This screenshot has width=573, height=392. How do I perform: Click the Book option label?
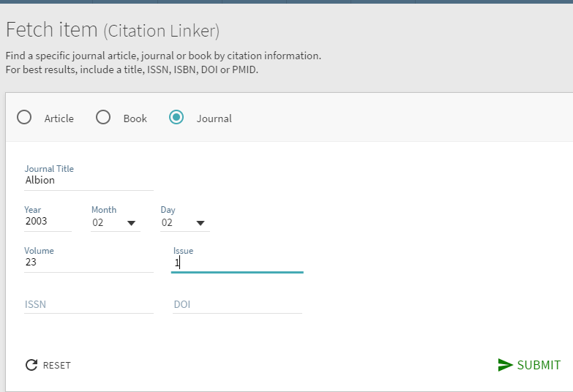pos(135,118)
